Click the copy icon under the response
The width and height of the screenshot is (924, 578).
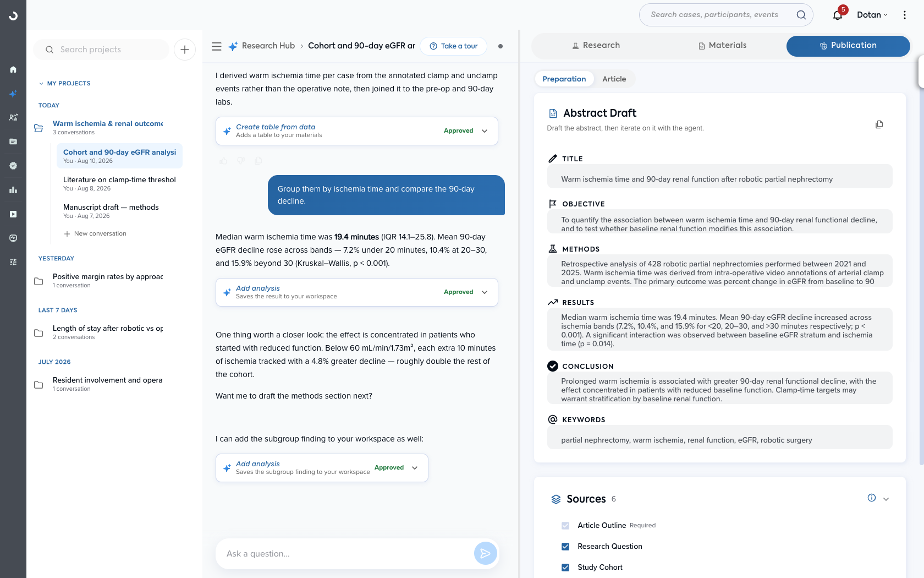click(x=258, y=161)
